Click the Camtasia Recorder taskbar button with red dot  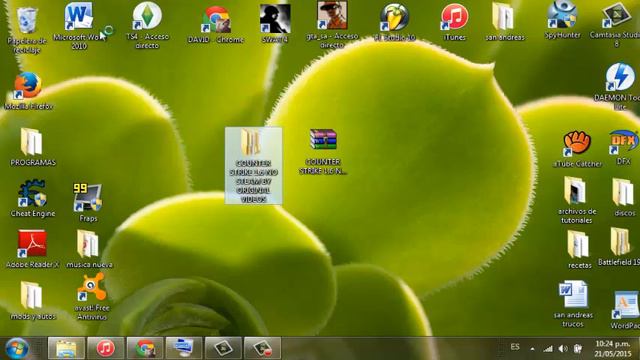262,349
